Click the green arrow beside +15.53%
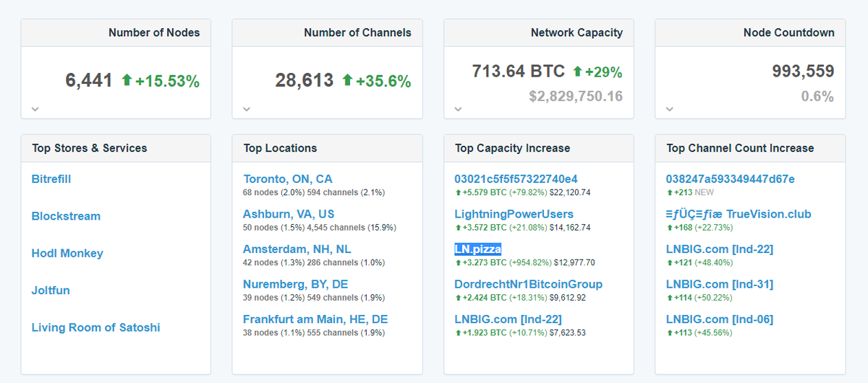868x383 pixels. 127,80
